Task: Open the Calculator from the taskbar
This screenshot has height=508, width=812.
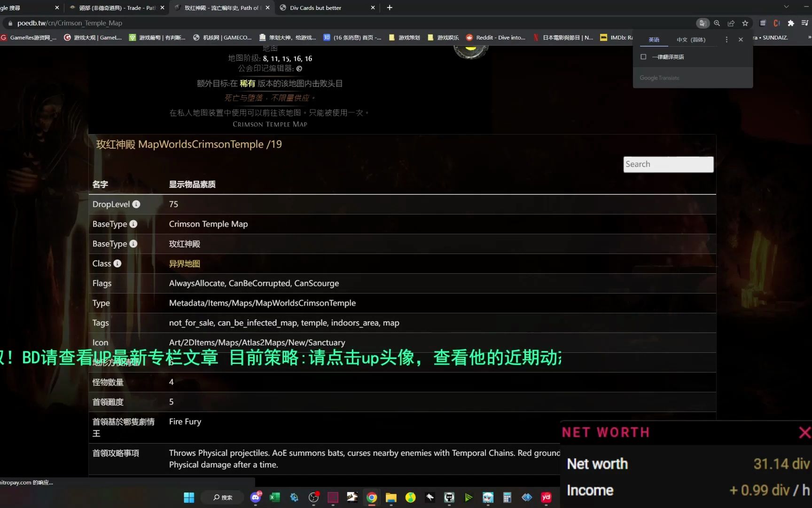Action: 507,497
